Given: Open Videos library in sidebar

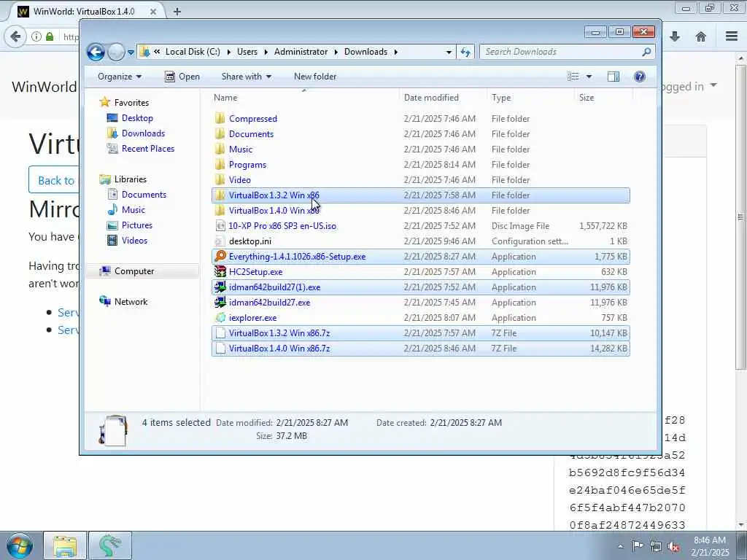Looking at the screenshot, I should [134, 240].
